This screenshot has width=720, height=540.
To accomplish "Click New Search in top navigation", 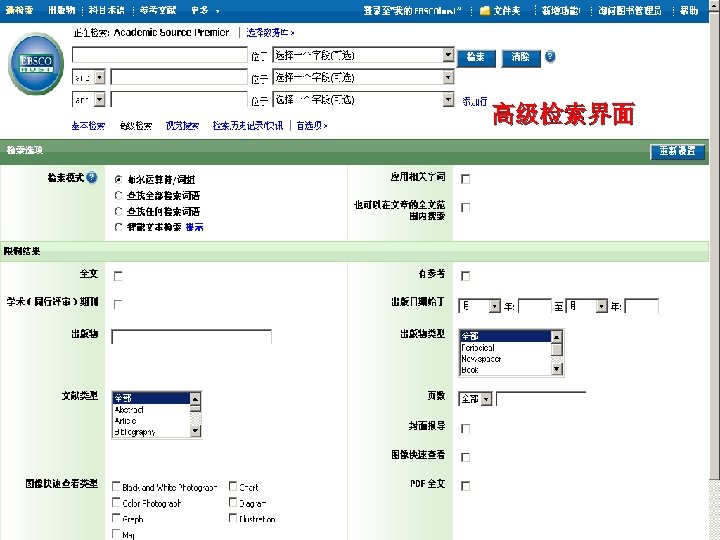I will coord(19,10).
